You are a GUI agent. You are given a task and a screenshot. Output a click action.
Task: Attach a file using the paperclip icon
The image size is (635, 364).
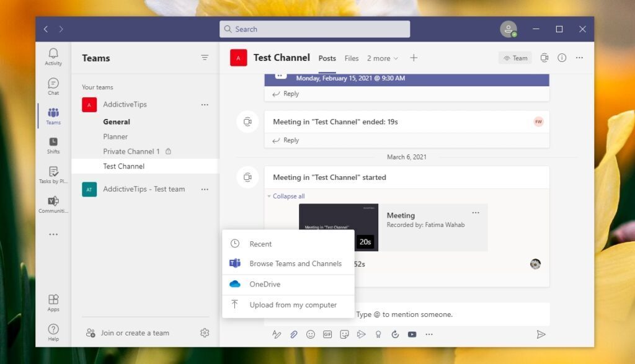click(x=292, y=334)
